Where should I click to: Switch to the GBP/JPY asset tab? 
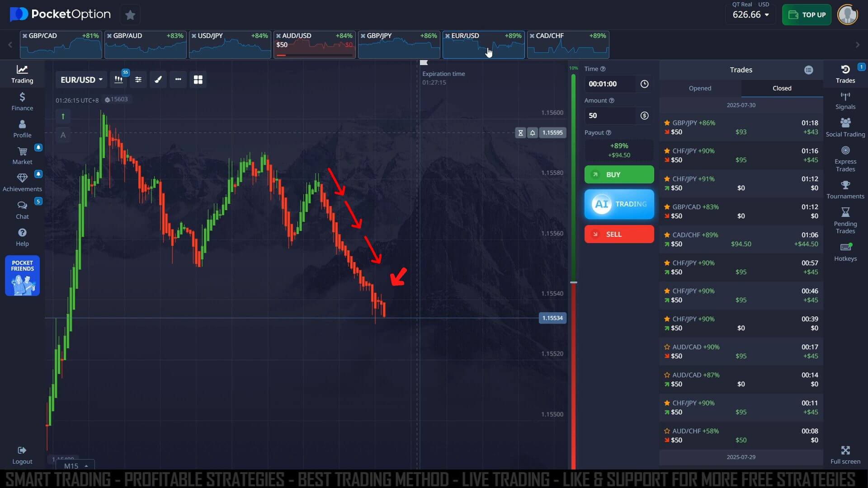(399, 45)
